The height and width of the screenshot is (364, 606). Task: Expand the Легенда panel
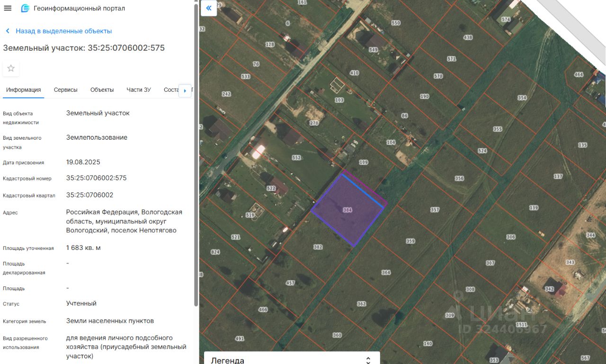click(368, 360)
